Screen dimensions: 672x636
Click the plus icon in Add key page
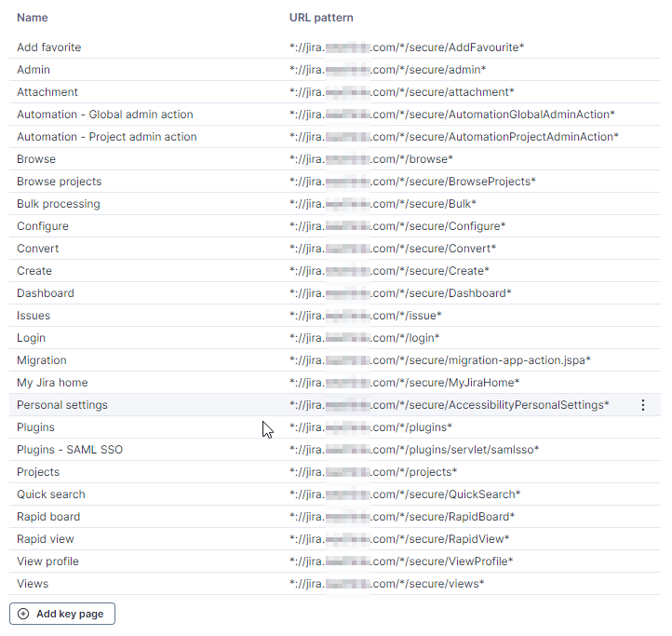point(23,614)
